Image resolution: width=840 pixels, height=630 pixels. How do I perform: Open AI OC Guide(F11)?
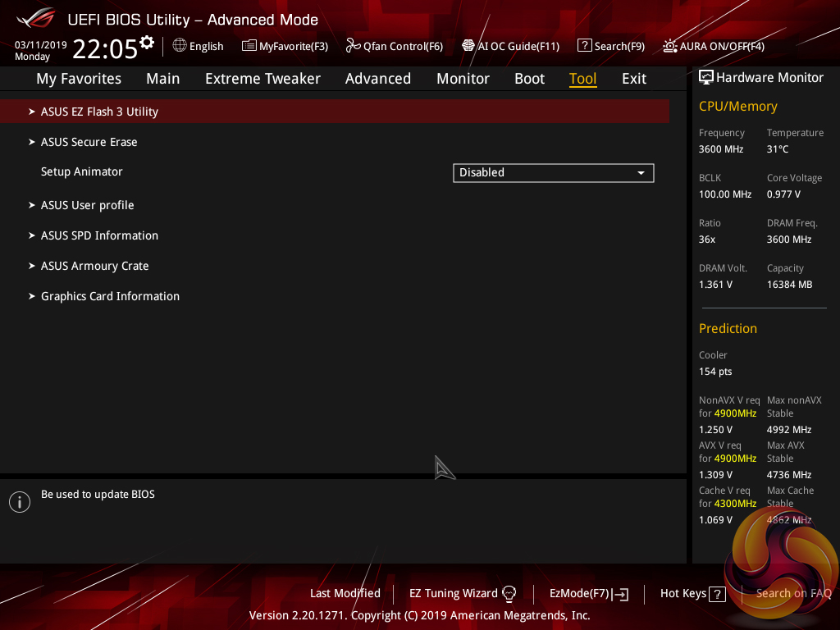click(510, 46)
